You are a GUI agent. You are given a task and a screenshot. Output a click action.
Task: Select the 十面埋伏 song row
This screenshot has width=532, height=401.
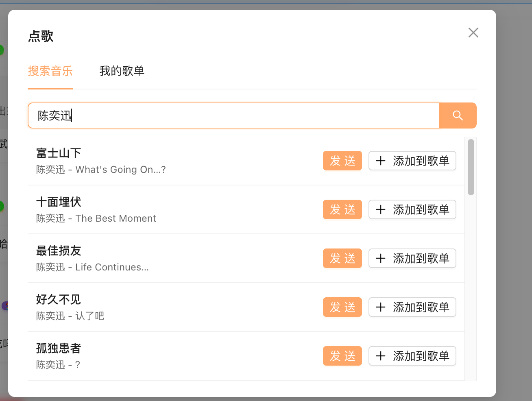[x=246, y=209]
